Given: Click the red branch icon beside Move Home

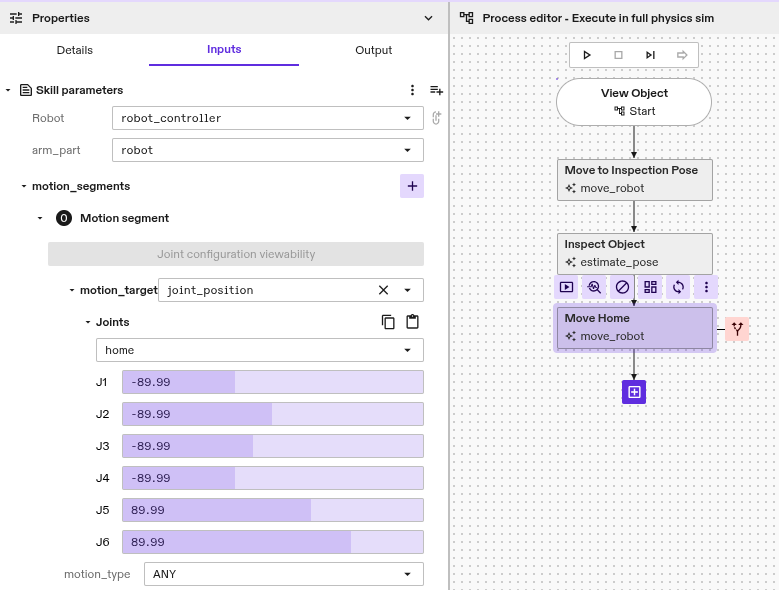Looking at the screenshot, I should pos(738,328).
